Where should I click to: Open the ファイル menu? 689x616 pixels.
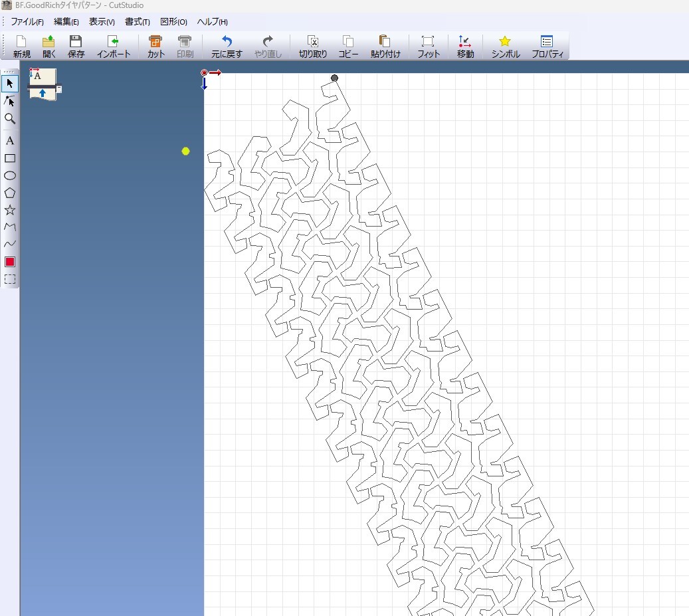point(27,22)
